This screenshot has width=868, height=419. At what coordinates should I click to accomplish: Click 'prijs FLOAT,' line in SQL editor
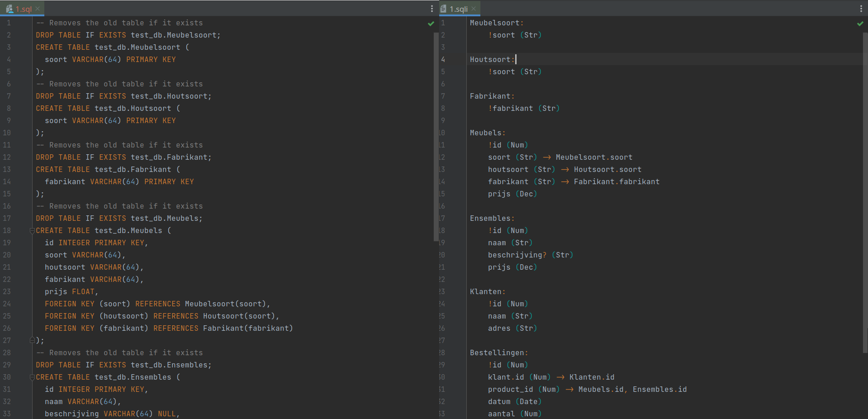click(71, 291)
